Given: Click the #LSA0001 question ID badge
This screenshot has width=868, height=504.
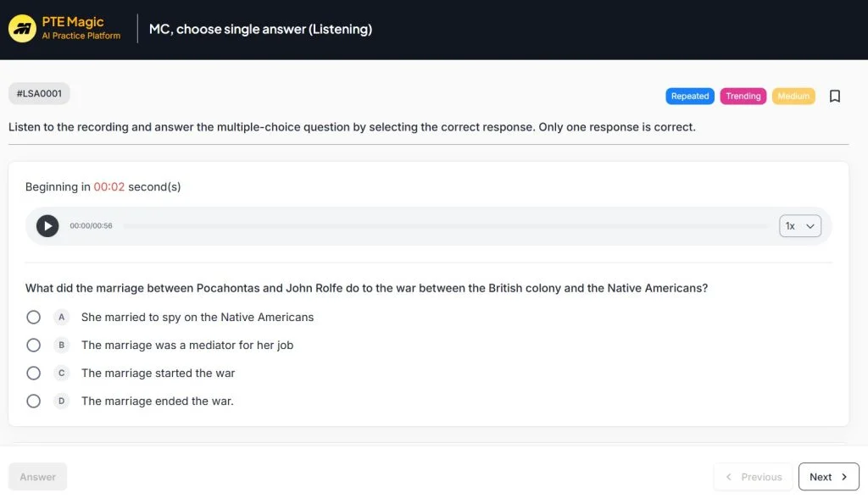Looking at the screenshot, I should tap(39, 93).
